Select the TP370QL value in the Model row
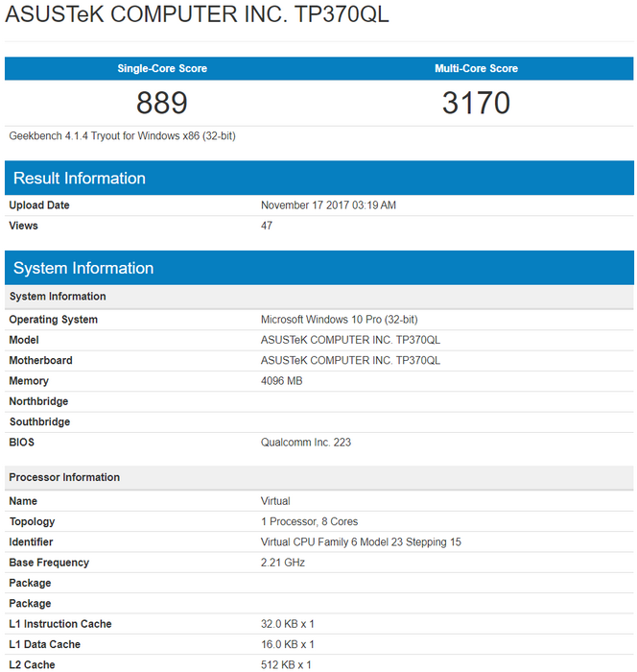 tap(350, 340)
